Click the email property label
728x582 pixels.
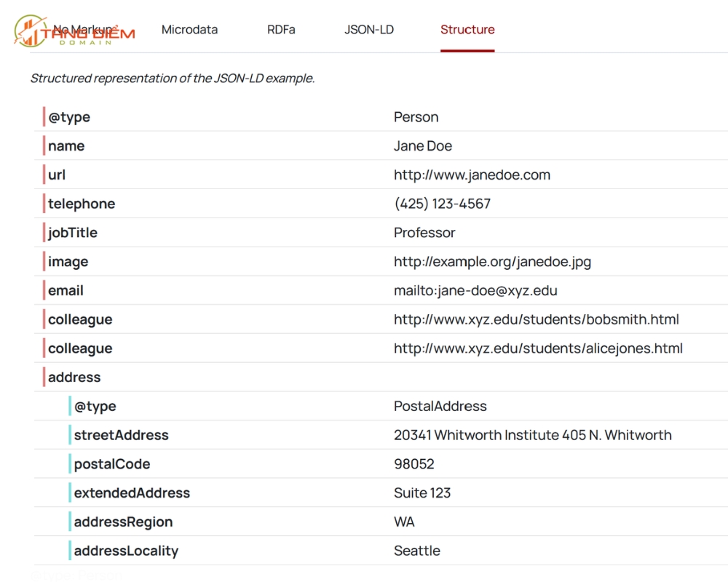66,290
